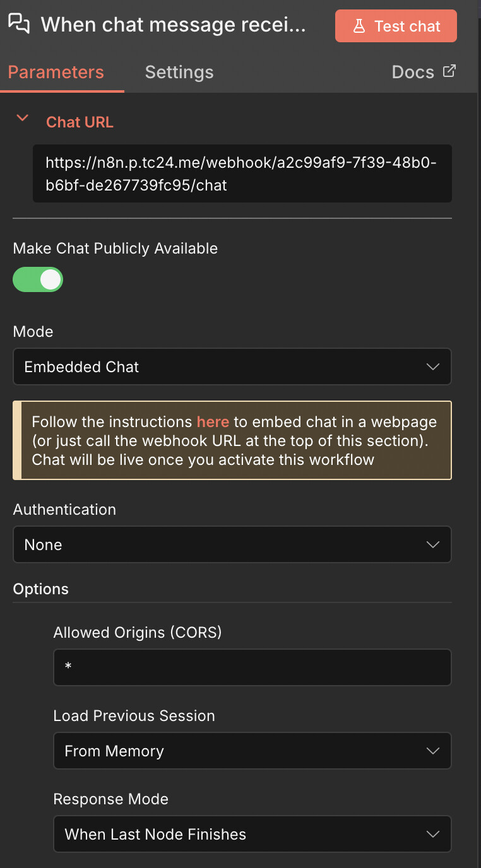Screen dimensions: 481x868
Task: Switch to the Settings tab
Action: pos(179,72)
